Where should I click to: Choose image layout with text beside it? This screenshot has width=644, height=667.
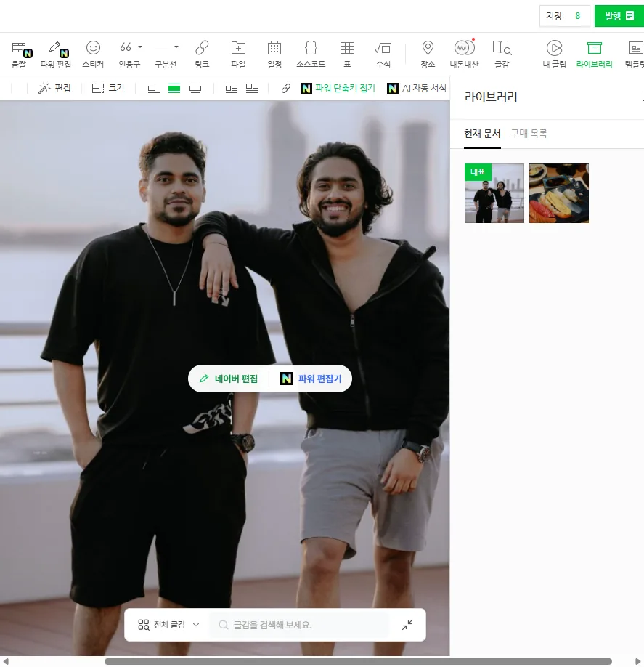click(x=232, y=88)
